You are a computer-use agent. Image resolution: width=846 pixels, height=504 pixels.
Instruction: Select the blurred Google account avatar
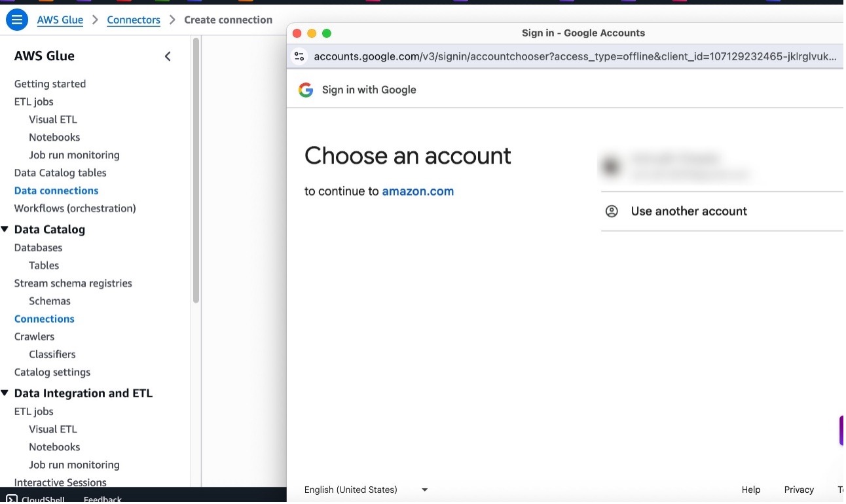coord(611,166)
